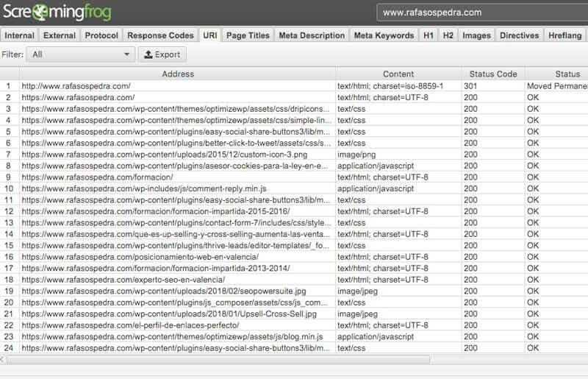The image size is (588, 379).
Task: Click the Moved Permanently status cell
Action: pyautogui.click(x=556, y=86)
